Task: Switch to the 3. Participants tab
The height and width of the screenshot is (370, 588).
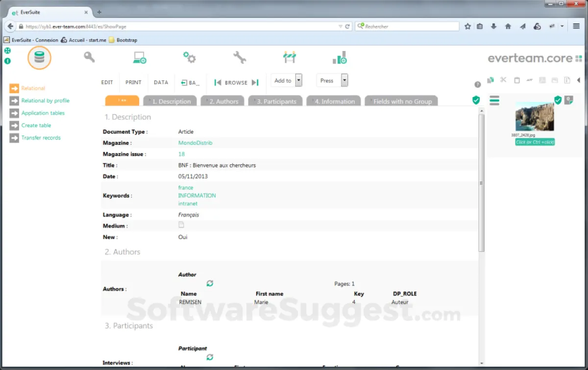Action: coord(276,101)
